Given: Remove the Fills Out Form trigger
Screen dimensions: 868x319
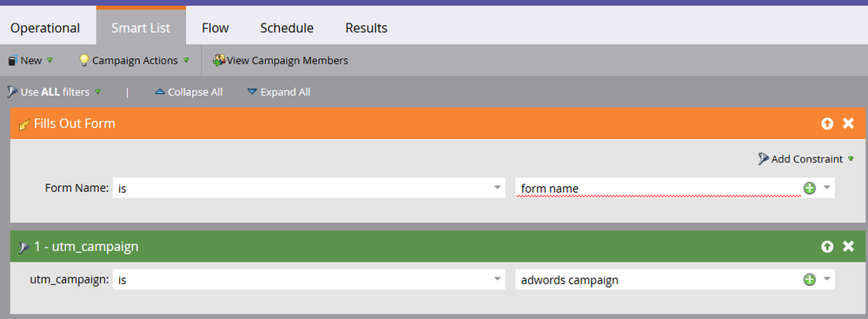Looking at the screenshot, I should [x=848, y=123].
